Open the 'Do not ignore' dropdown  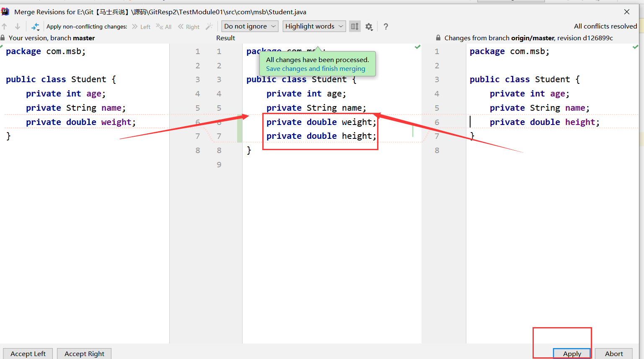coord(250,26)
